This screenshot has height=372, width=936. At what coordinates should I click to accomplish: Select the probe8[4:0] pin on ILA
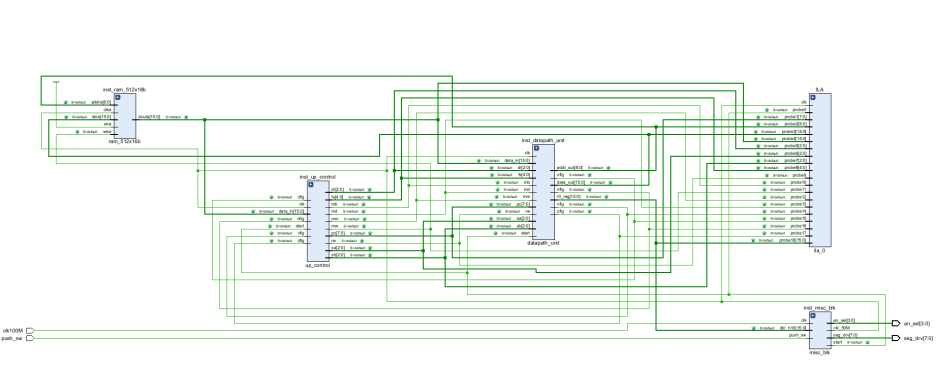(x=796, y=168)
